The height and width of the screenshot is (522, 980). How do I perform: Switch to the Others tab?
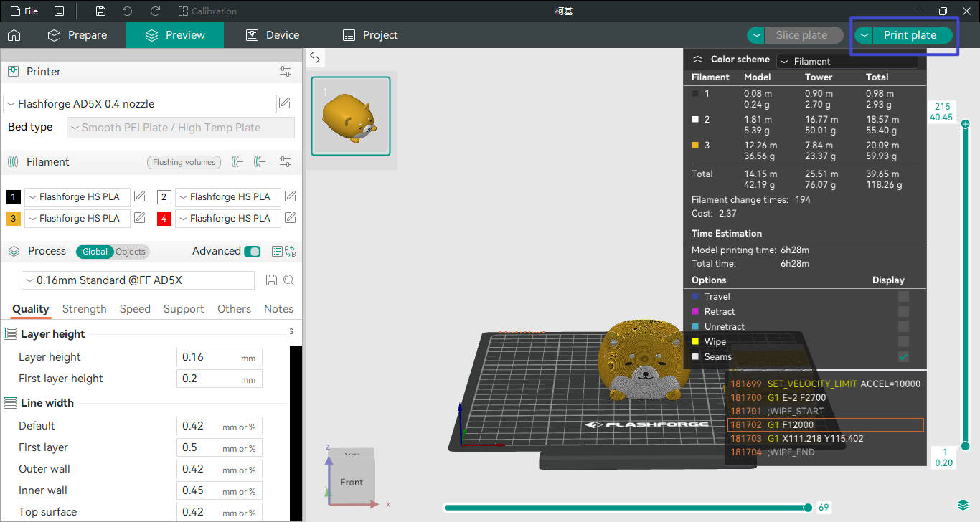pyautogui.click(x=234, y=309)
